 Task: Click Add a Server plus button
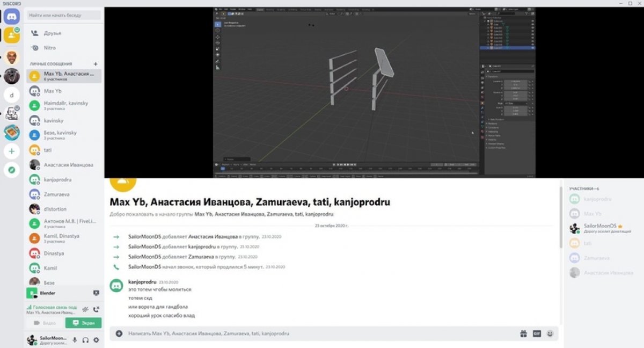pyautogui.click(x=11, y=151)
